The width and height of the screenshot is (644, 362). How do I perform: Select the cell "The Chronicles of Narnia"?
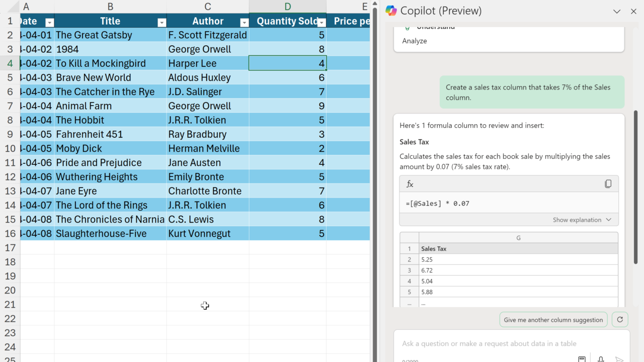point(110,220)
